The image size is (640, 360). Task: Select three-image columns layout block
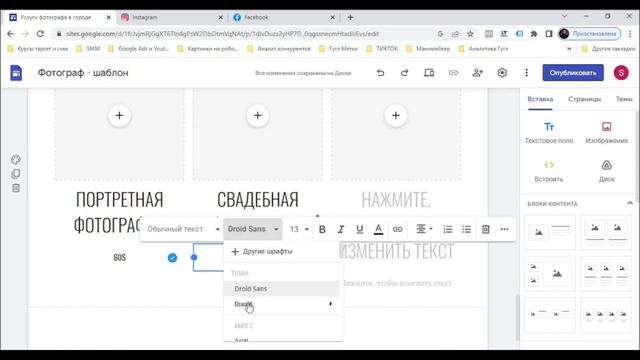[606, 274]
